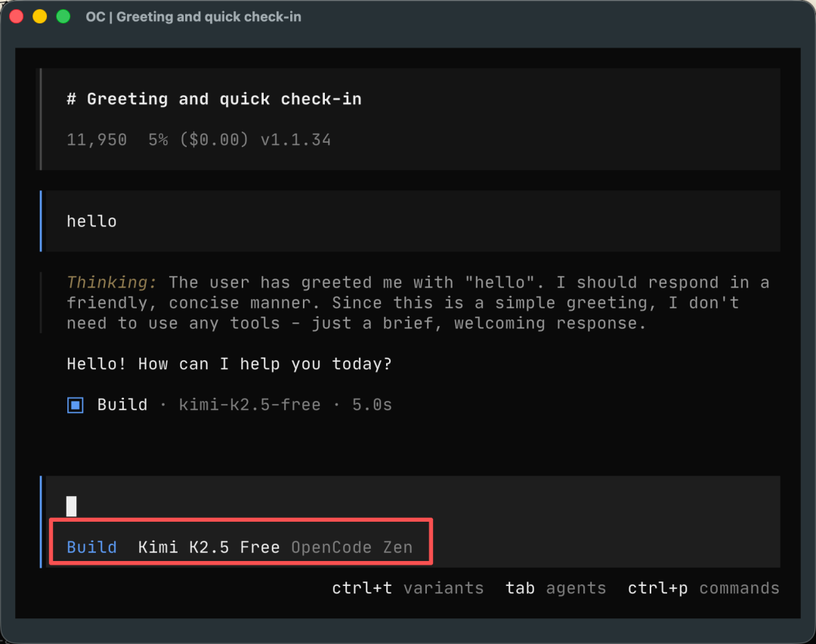Click the 5.0s response duration
Viewport: 816px width, 644px height.
click(x=372, y=405)
